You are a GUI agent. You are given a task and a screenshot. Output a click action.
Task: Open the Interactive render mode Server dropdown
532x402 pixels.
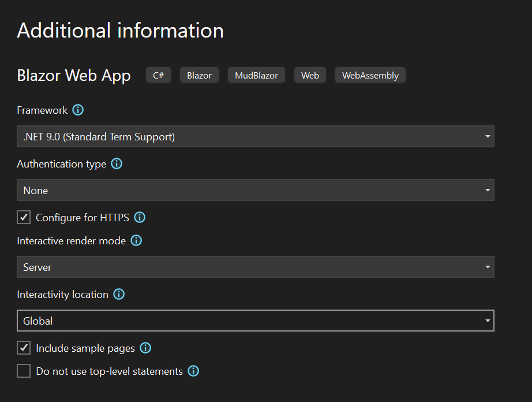[256, 267]
